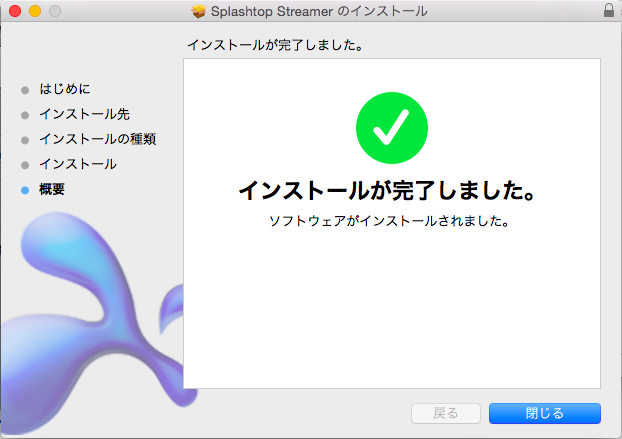Select the はじめに step in the sidebar
Viewport: 622px width, 439px height.
point(65,89)
